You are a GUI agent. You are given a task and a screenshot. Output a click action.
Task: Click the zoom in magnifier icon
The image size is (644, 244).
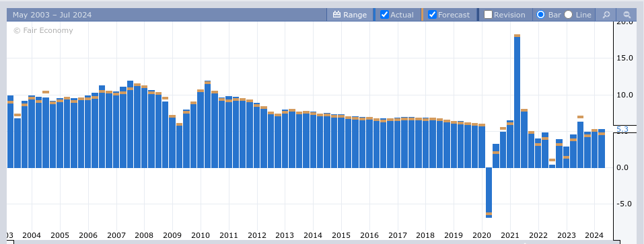pos(606,15)
